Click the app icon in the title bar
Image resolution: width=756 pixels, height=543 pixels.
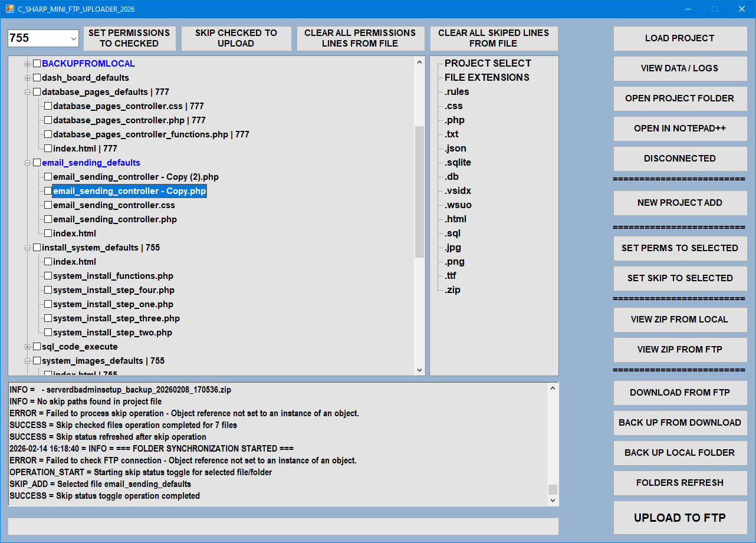[x=10, y=9]
